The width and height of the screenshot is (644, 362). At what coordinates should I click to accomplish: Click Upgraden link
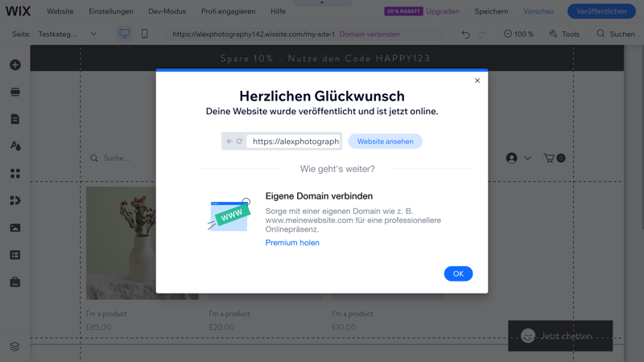442,11
